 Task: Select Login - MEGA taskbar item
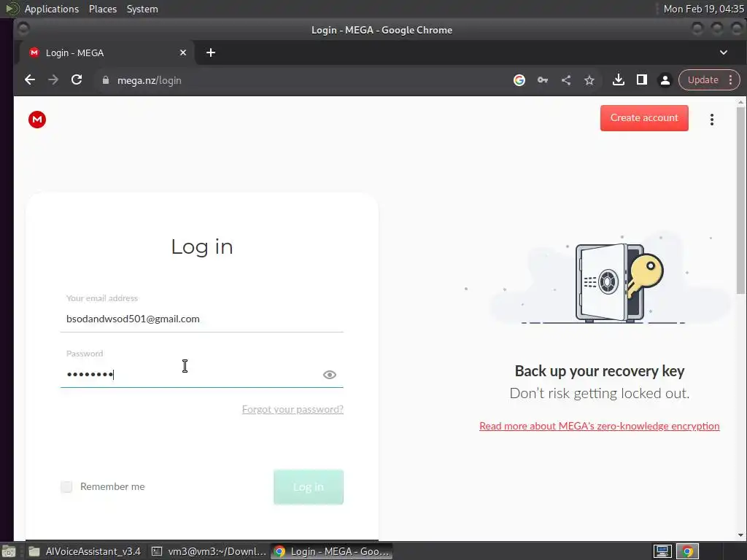click(332, 551)
